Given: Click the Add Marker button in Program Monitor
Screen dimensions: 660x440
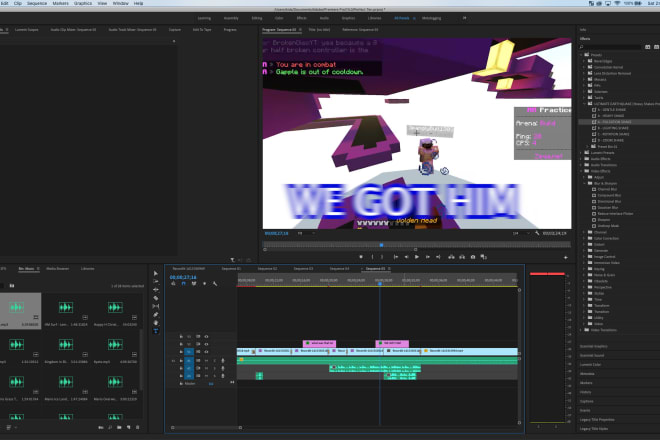Looking at the screenshot, I should point(361,257).
